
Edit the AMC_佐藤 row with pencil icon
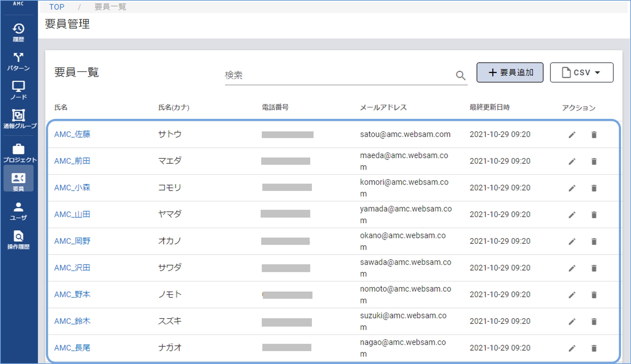(572, 134)
